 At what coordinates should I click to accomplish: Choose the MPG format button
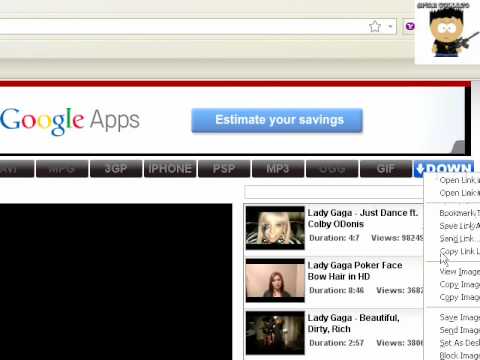click(62, 169)
